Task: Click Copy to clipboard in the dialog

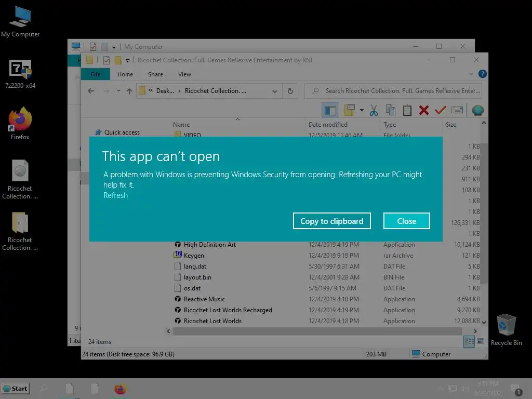Action: (x=331, y=221)
